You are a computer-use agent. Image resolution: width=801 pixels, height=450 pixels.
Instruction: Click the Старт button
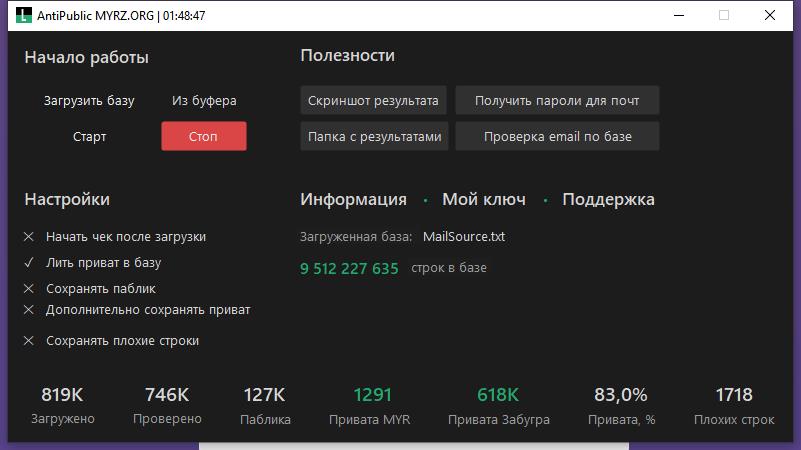(x=89, y=136)
